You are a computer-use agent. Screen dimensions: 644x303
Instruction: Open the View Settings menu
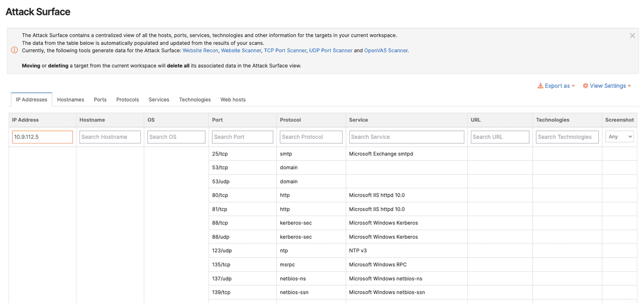click(x=607, y=86)
